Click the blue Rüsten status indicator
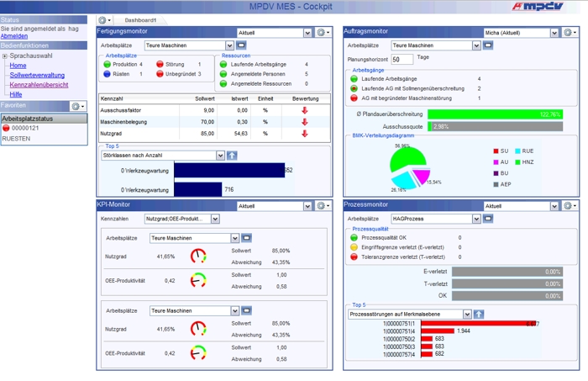 coord(107,74)
